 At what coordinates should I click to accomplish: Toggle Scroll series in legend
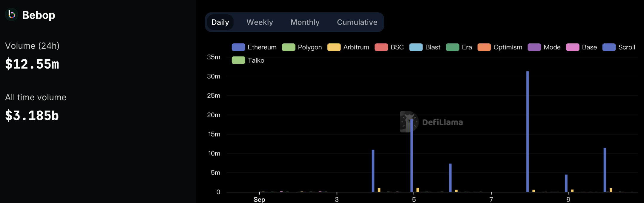[619, 47]
